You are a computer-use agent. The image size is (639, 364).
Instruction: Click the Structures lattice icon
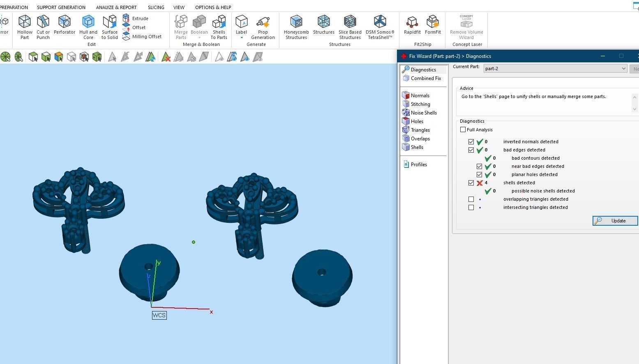coord(324,25)
